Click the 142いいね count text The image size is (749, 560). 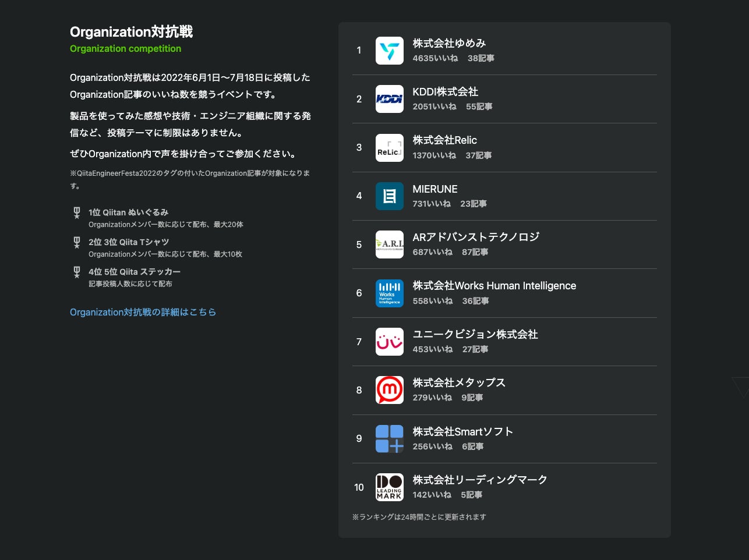[432, 495]
